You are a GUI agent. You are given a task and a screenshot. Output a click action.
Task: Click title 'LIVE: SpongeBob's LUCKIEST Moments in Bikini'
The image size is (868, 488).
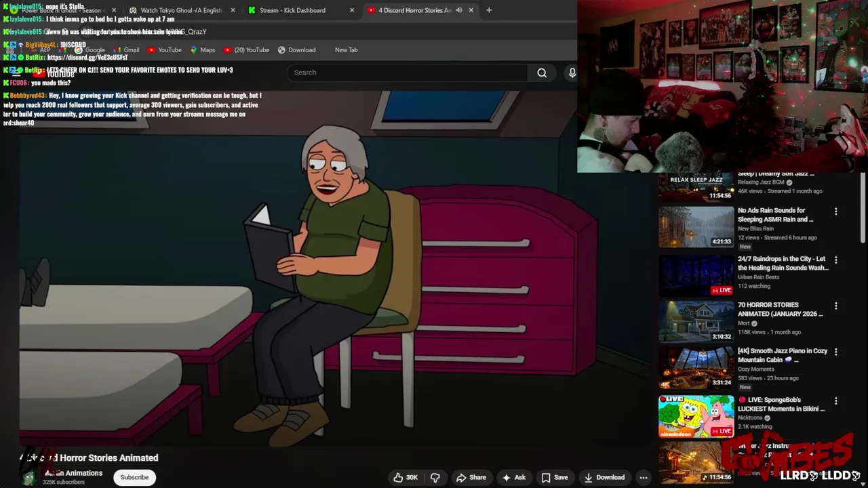(x=781, y=404)
